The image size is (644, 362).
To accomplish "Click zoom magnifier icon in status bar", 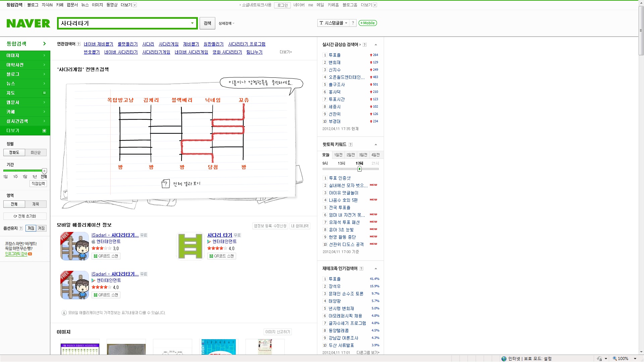I will 615,359.
